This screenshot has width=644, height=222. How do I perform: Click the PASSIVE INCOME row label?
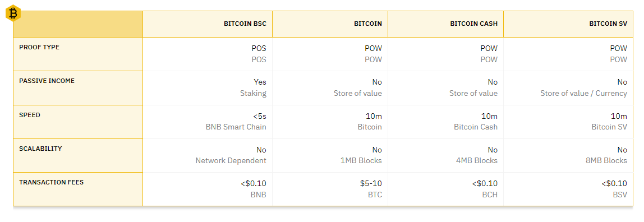click(47, 81)
